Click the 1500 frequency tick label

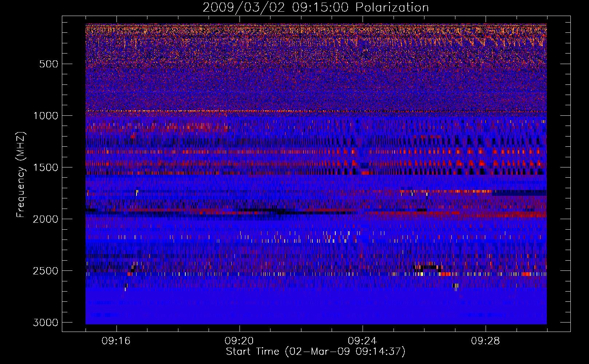point(46,167)
